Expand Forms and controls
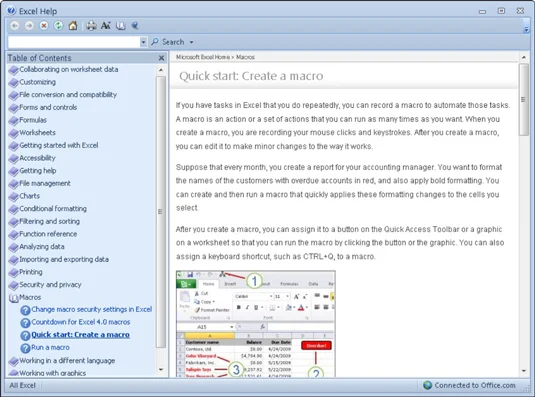 pyautogui.click(x=43, y=107)
